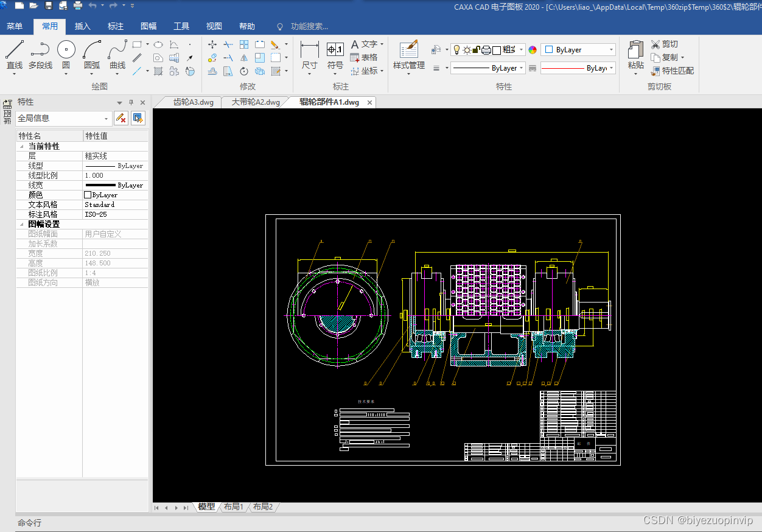Image resolution: width=762 pixels, height=532 pixels.
Task: Open the 特性 panel options arrow
Action: pyautogui.click(x=119, y=102)
